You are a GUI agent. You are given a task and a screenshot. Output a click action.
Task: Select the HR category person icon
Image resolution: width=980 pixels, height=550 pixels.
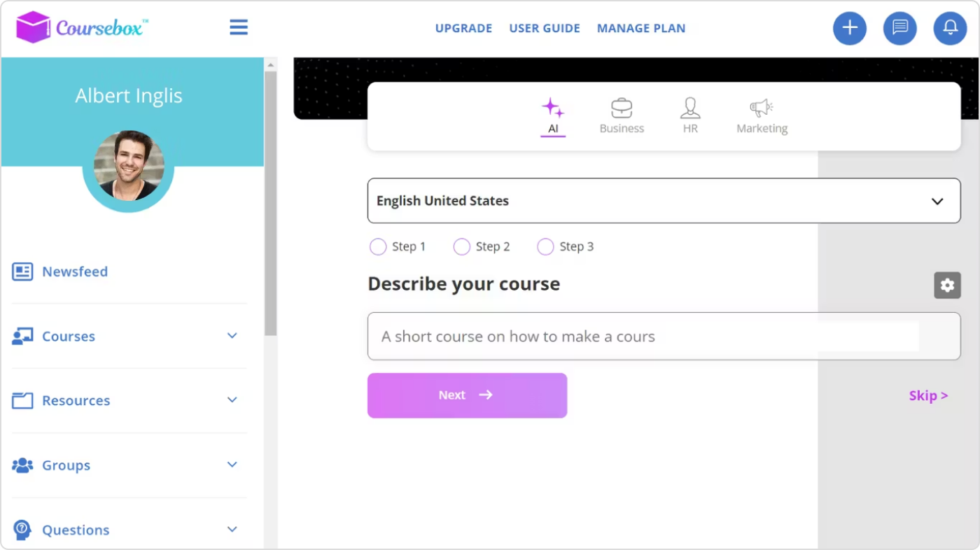689,109
